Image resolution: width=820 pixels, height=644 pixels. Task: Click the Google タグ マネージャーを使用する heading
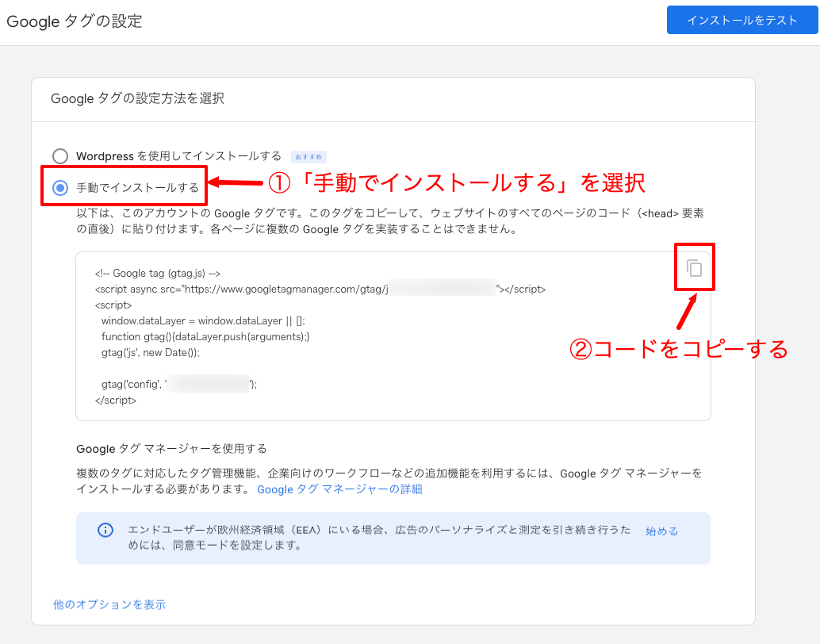point(171,449)
